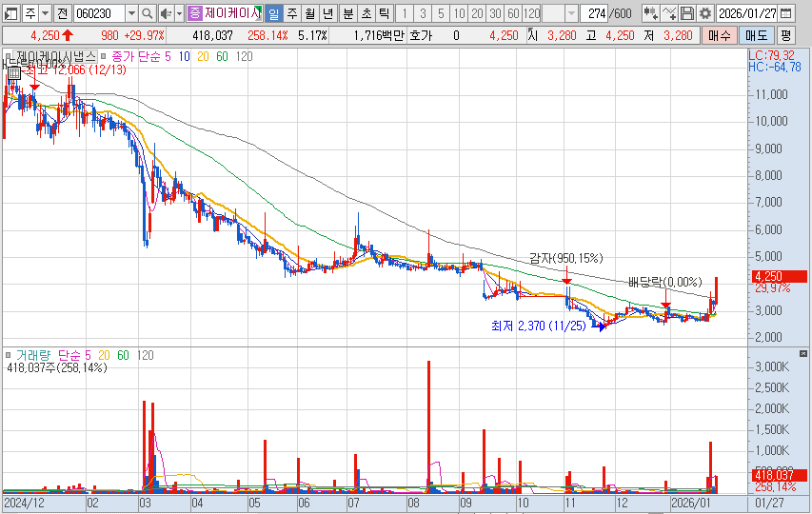Click the candle count field 274

[x=593, y=13]
